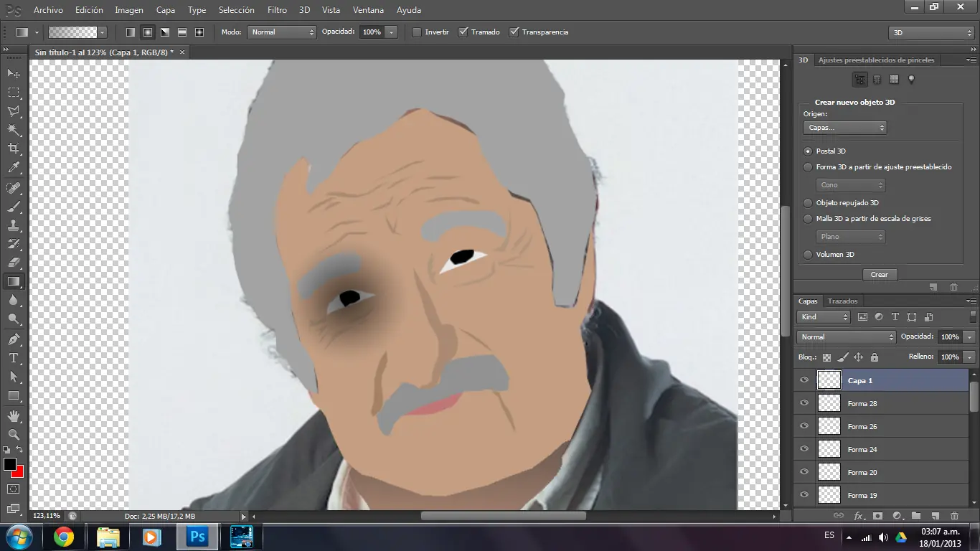Screen dimensions: 980x551
Task: Select the Move tool
Action: 13,73
